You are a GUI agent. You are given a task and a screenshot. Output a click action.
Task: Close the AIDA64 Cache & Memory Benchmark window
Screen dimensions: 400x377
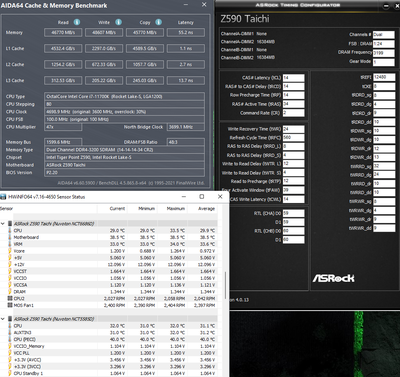coord(204,5)
